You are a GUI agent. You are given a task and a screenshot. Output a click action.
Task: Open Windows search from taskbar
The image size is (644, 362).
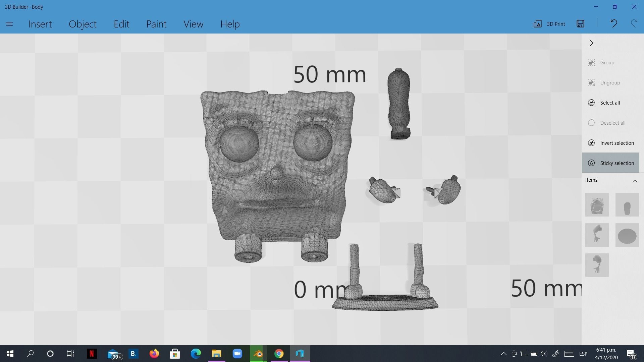tap(30, 354)
